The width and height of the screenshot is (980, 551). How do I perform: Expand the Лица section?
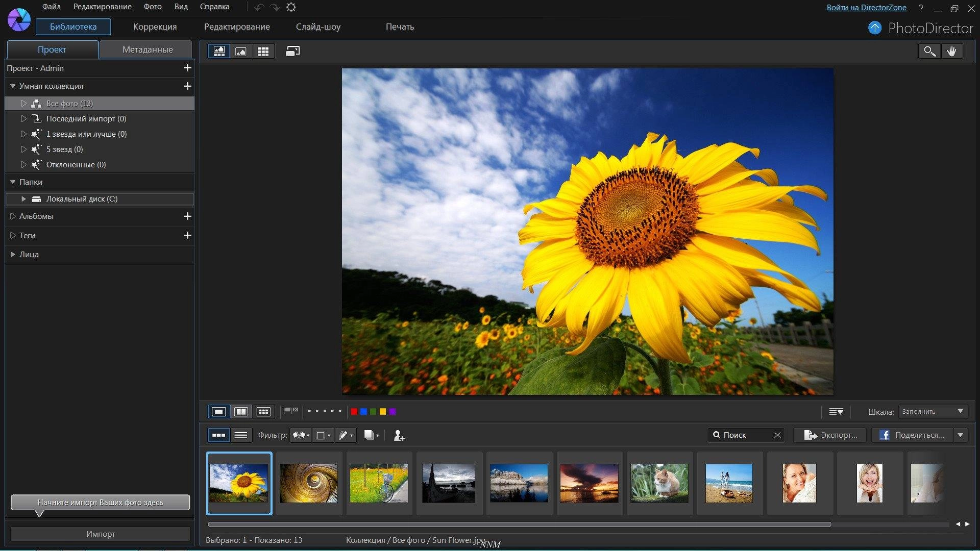pos(13,254)
